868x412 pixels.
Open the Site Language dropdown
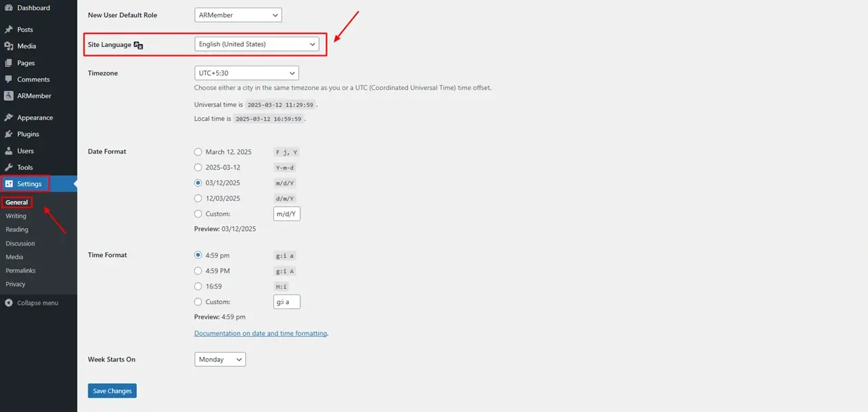257,44
